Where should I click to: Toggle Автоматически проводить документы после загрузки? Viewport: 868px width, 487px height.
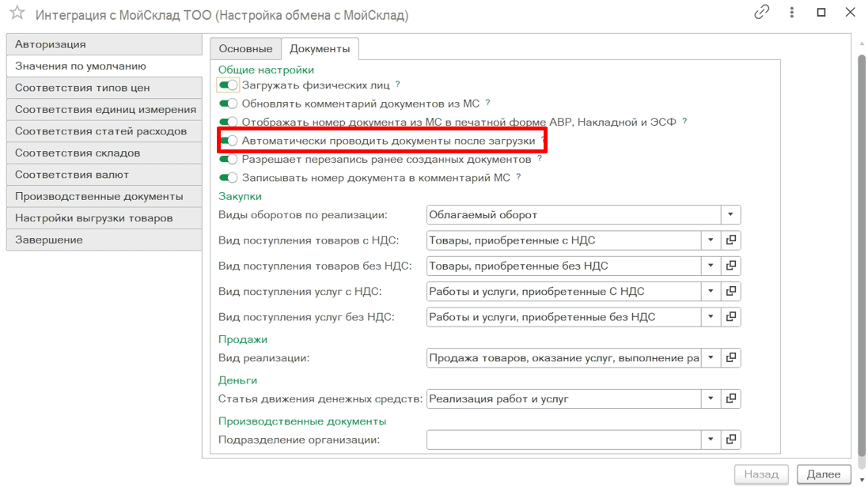pos(228,141)
